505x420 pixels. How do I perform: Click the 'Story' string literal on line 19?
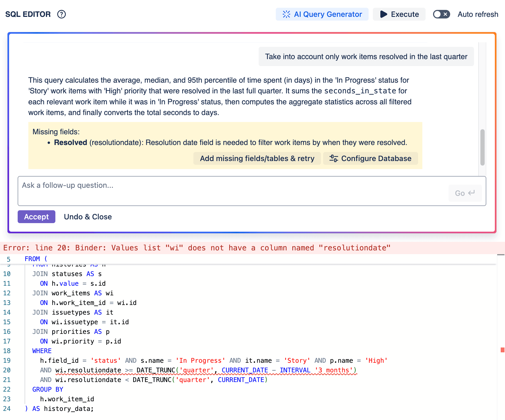[x=297, y=361]
